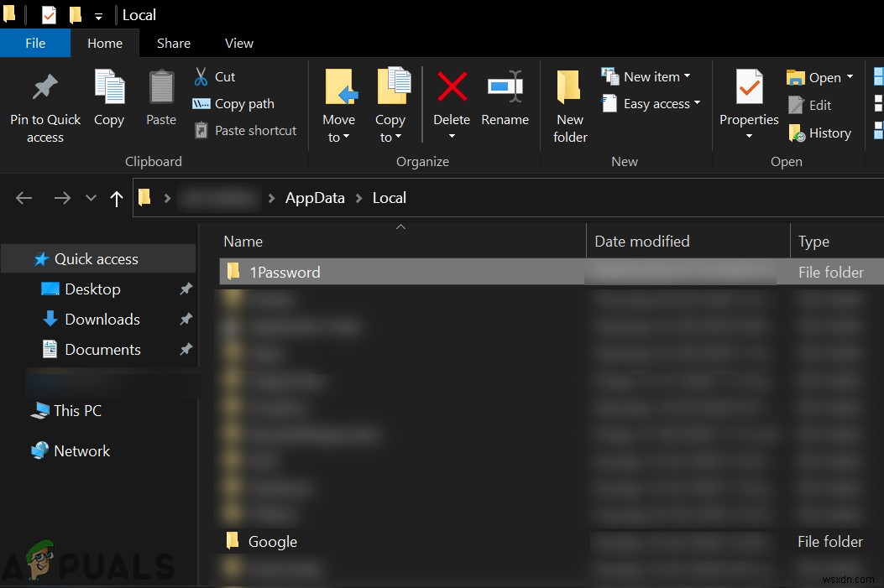Open the File menu
The height and width of the screenshot is (588, 884).
(x=35, y=43)
